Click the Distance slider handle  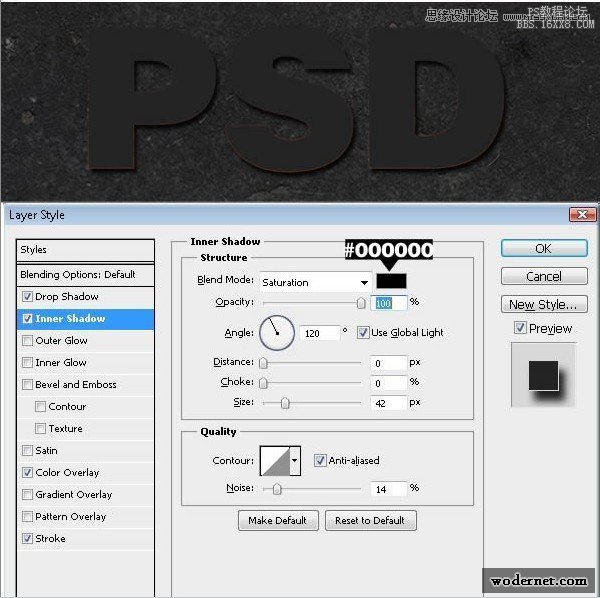pyautogui.click(x=263, y=363)
